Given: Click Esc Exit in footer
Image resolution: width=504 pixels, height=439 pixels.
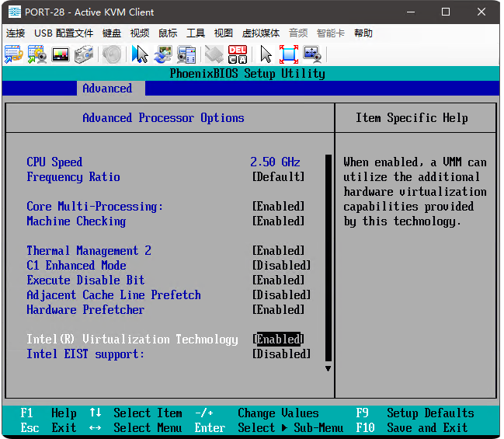Looking at the screenshot, I should pyautogui.click(x=48, y=428).
